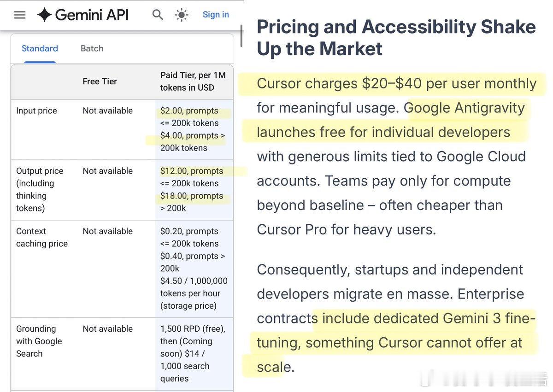Viewport: 553px width, 392px height.
Task: Click the Gemini sparkle logo icon
Action: coord(44,15)
